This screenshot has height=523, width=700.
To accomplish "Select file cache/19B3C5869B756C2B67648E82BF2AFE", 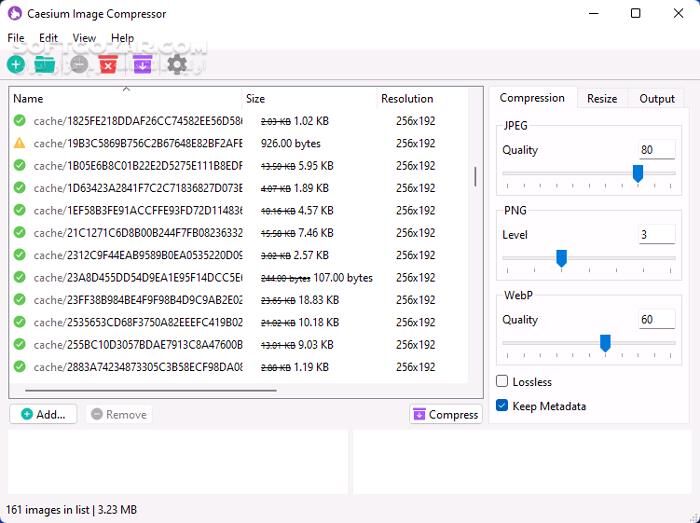I will pos(138,143).
